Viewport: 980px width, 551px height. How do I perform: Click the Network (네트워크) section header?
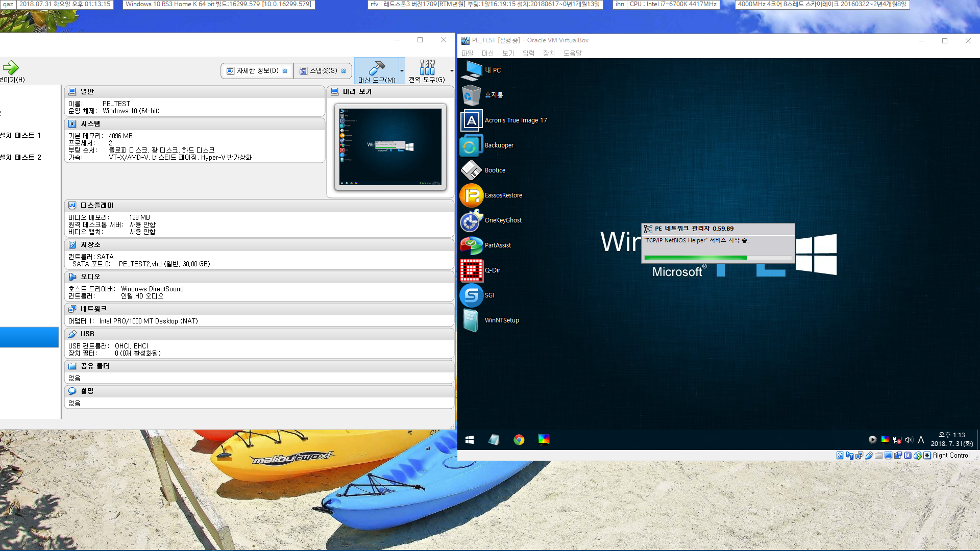point(259,309)
